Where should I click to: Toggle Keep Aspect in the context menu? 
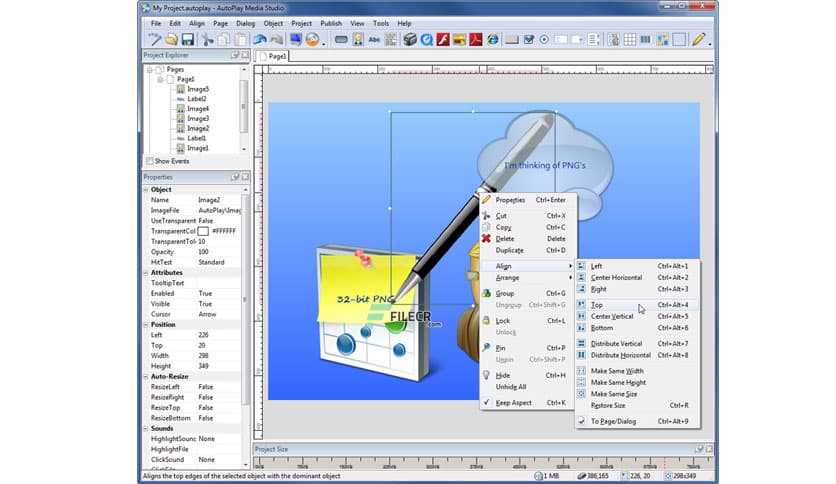coord(528,402)
